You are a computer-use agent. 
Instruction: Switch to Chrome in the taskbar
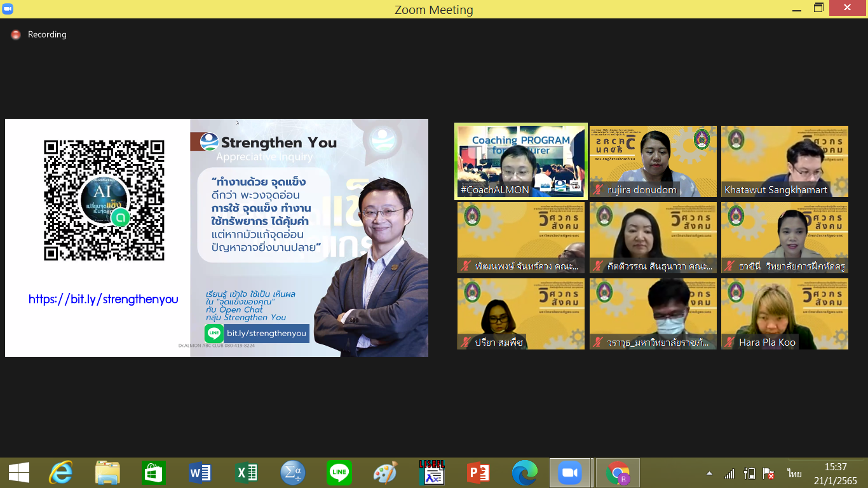pyautogui.click(x=618, y=473)
